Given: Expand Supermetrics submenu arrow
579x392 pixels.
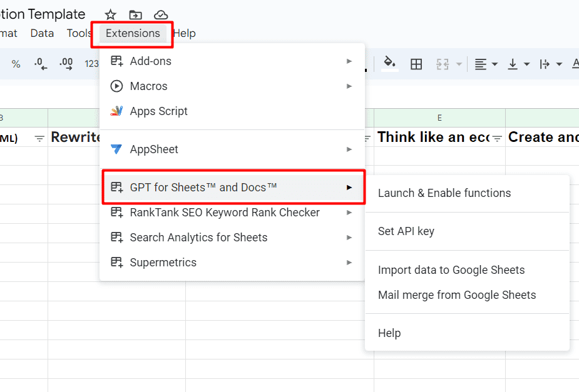Looking at the screenshot, I should (349, 262).
